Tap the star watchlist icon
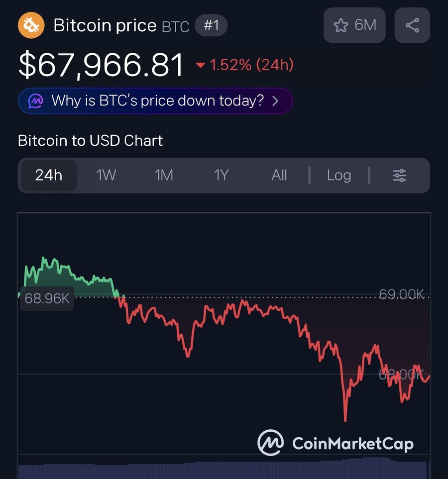The height and width of the screenshot is (479, 448). (x=340, y=25)
